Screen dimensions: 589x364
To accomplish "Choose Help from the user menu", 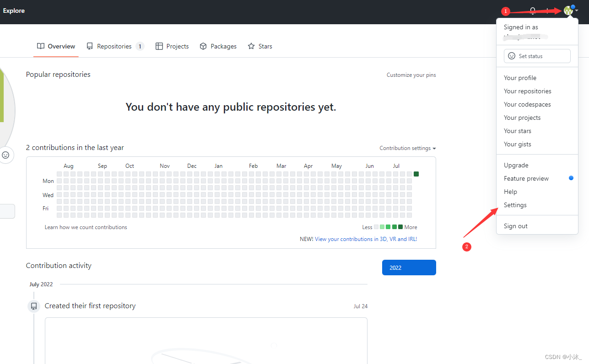I will (537, 192).
